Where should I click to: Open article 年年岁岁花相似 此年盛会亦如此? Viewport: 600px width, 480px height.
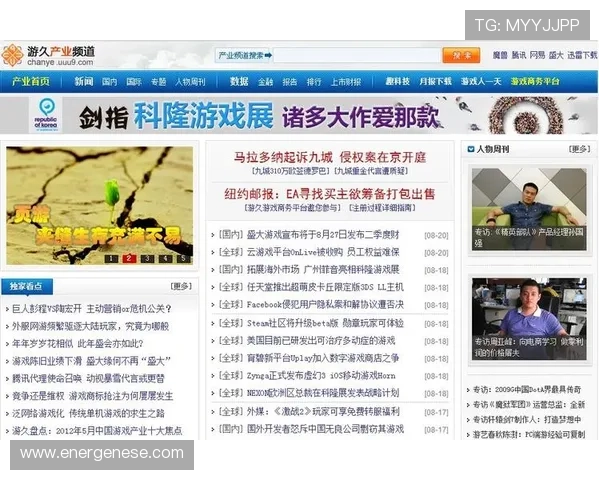[78, 344]
